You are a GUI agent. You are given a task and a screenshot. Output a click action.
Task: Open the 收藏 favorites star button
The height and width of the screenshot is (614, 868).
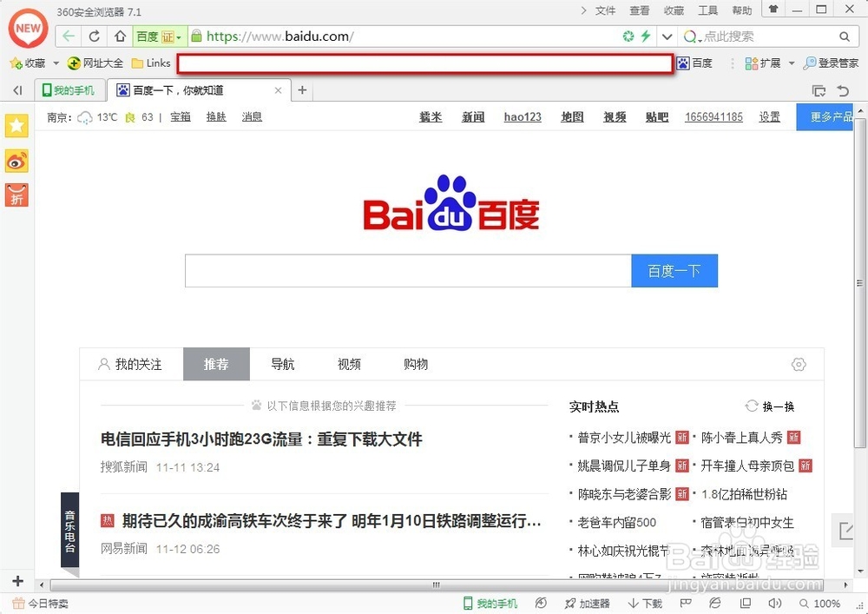click(x=27, y=63)
